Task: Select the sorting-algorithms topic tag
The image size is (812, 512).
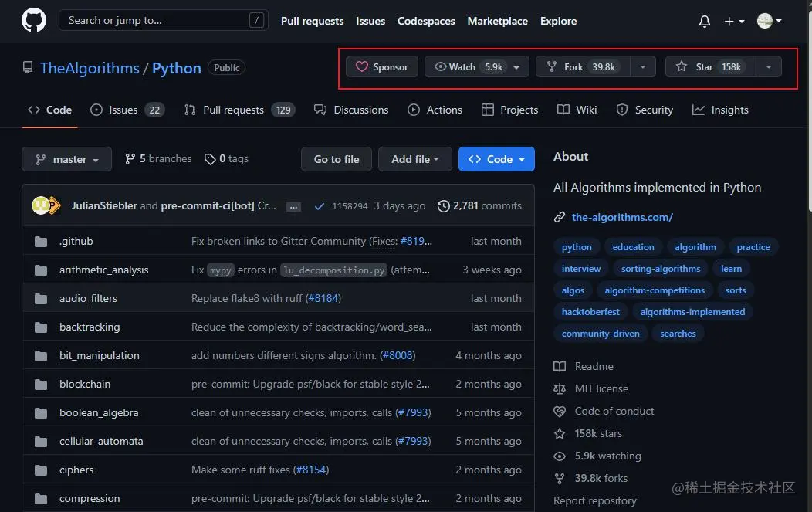Action: coord(661,269)
